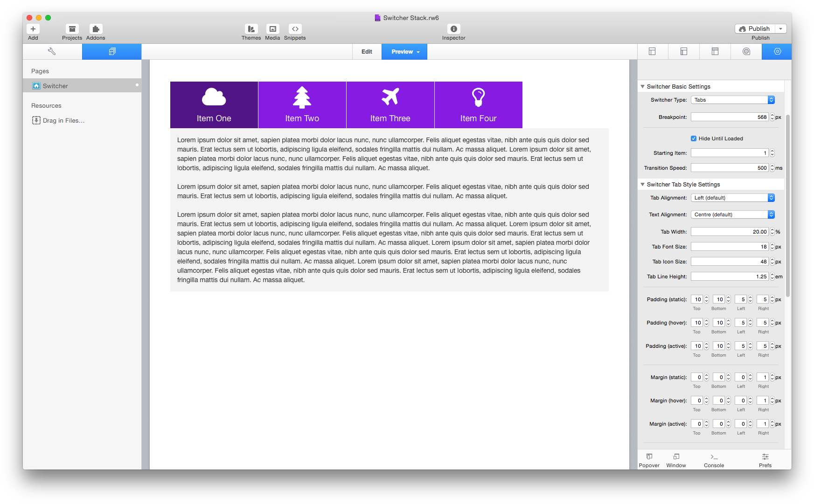This screenshot has height=504, width=814.
Task: Open the Projects window
Action: tap(72, 29)
